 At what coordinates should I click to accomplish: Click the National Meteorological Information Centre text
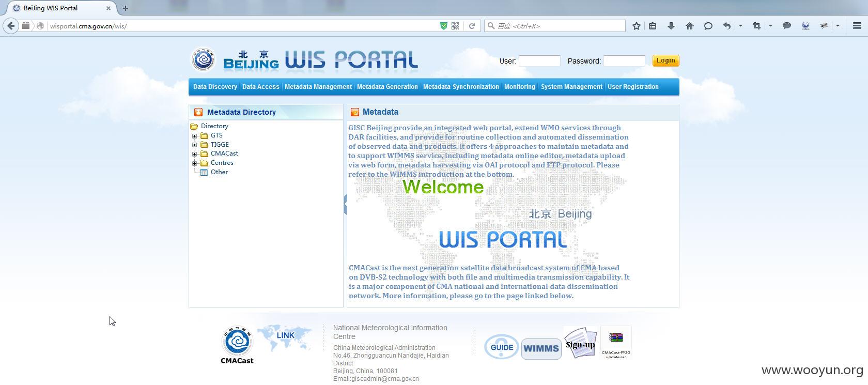(390, 332)
